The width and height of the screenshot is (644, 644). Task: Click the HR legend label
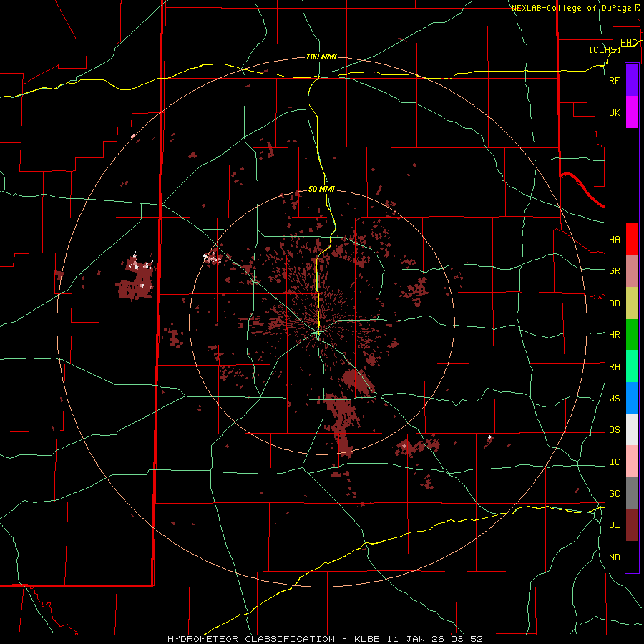[615, 335]
